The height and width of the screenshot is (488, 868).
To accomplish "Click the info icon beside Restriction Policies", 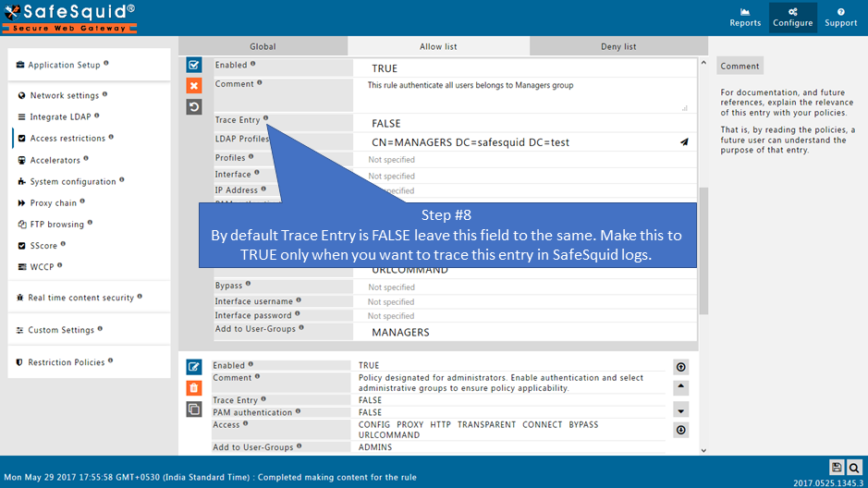I will coord(110,360).
